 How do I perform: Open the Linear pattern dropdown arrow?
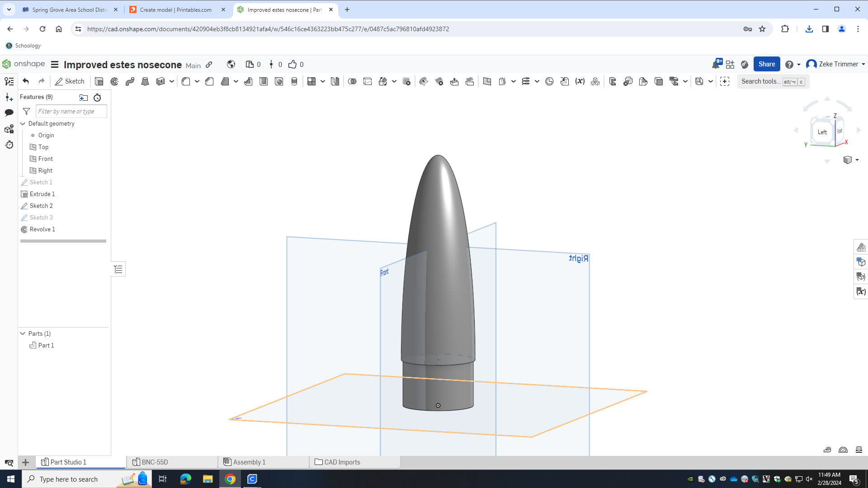(322, 81)
